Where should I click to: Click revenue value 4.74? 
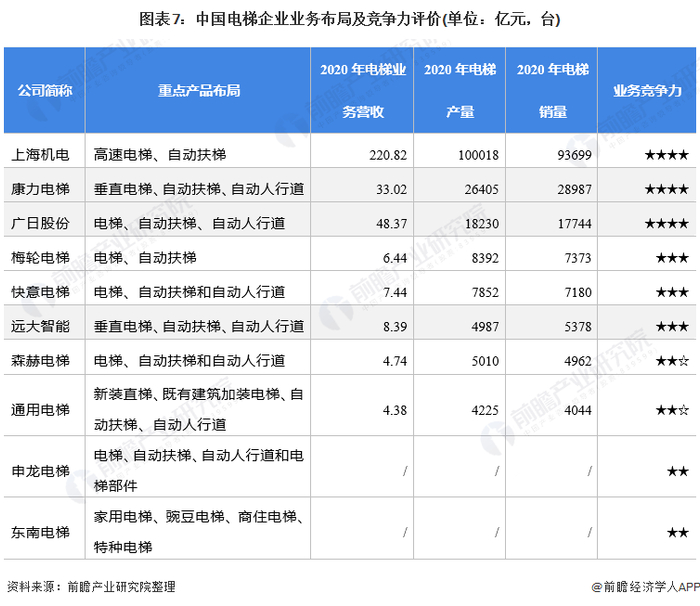(x=395, y=361)
